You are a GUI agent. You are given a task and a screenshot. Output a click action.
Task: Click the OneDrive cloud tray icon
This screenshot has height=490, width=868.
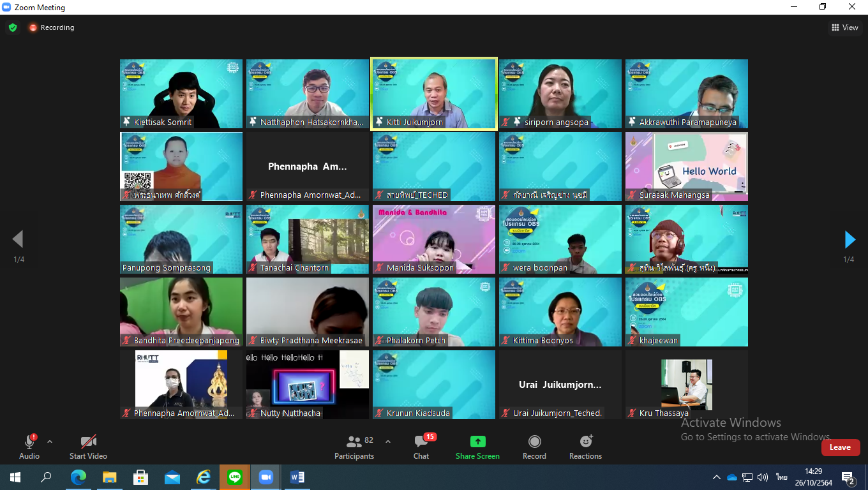732,477
